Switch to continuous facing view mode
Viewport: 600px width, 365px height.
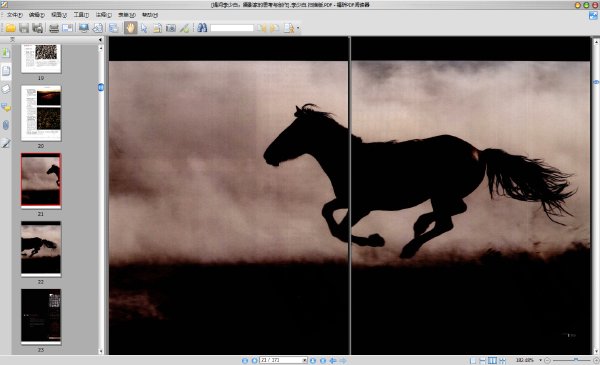502,360
